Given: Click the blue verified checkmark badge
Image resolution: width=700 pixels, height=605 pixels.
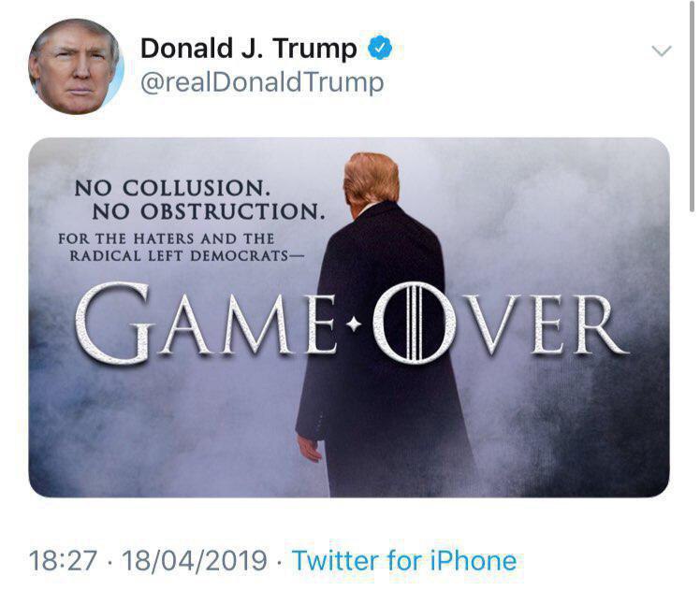Looking at the screenshot, I should pos(379,48).
